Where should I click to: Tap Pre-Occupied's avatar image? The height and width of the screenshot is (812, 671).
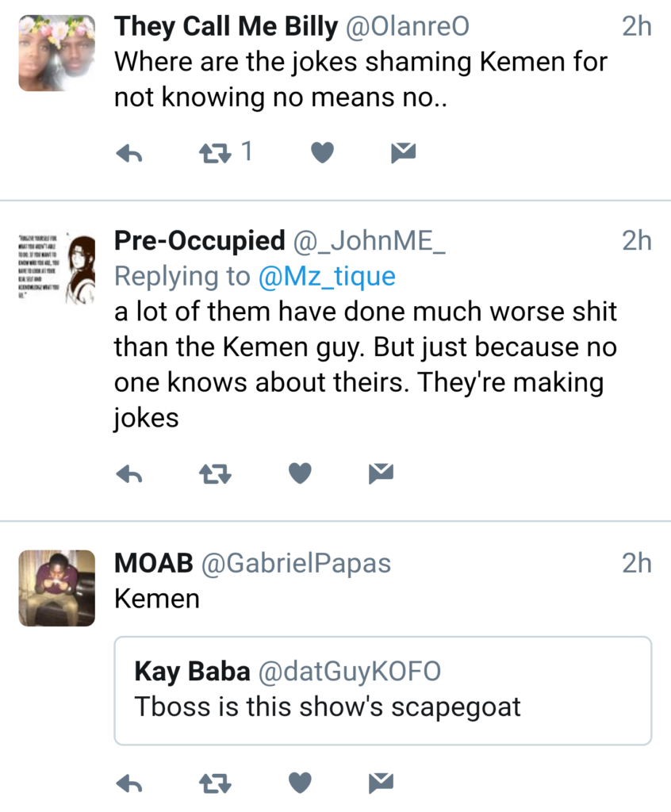coord(57,266)
